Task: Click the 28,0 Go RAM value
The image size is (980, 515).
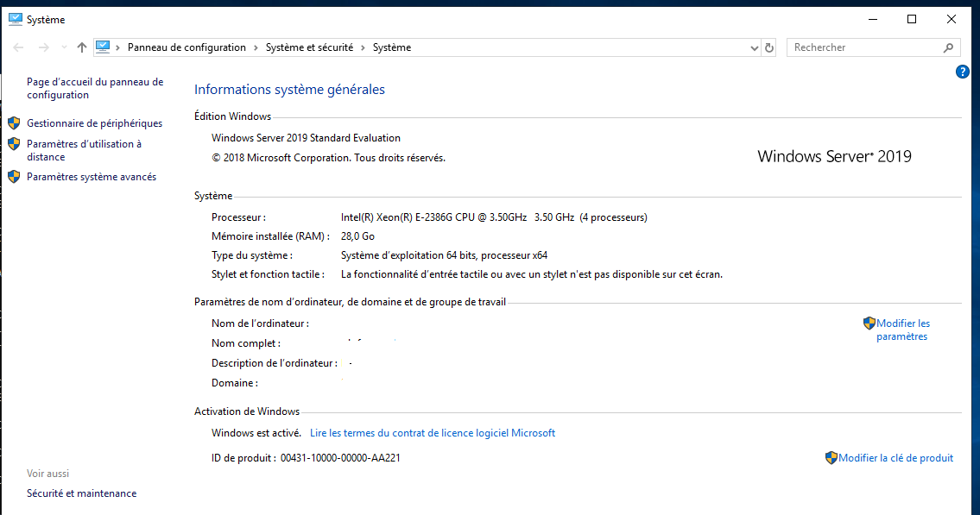Action: click(357, 236)
